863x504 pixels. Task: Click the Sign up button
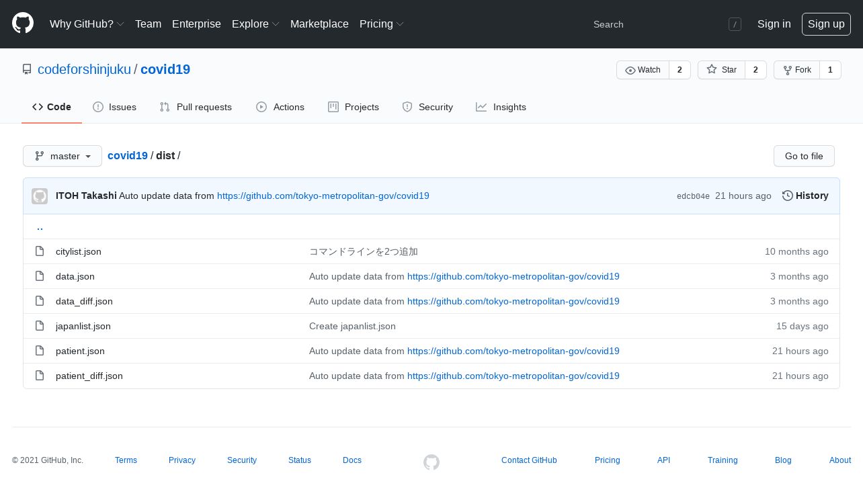(826, 24)
